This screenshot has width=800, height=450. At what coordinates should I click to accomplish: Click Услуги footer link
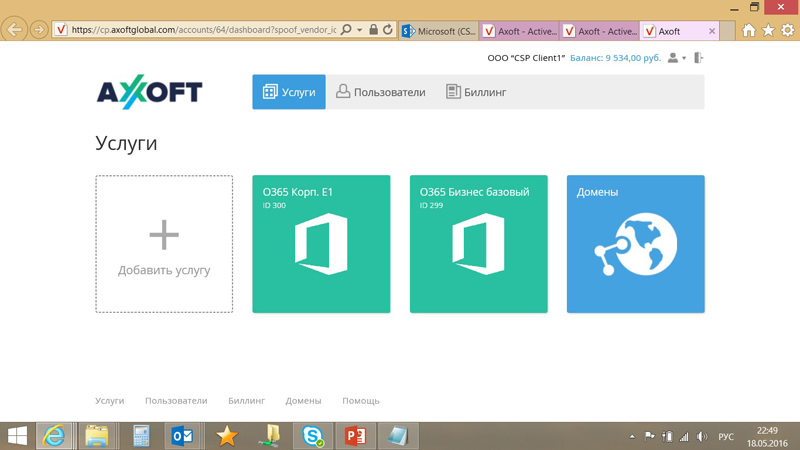click(x=110, y=401)
